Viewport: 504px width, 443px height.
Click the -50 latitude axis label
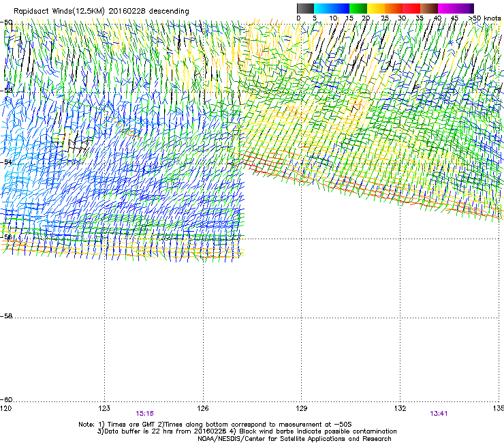[6, 22]
